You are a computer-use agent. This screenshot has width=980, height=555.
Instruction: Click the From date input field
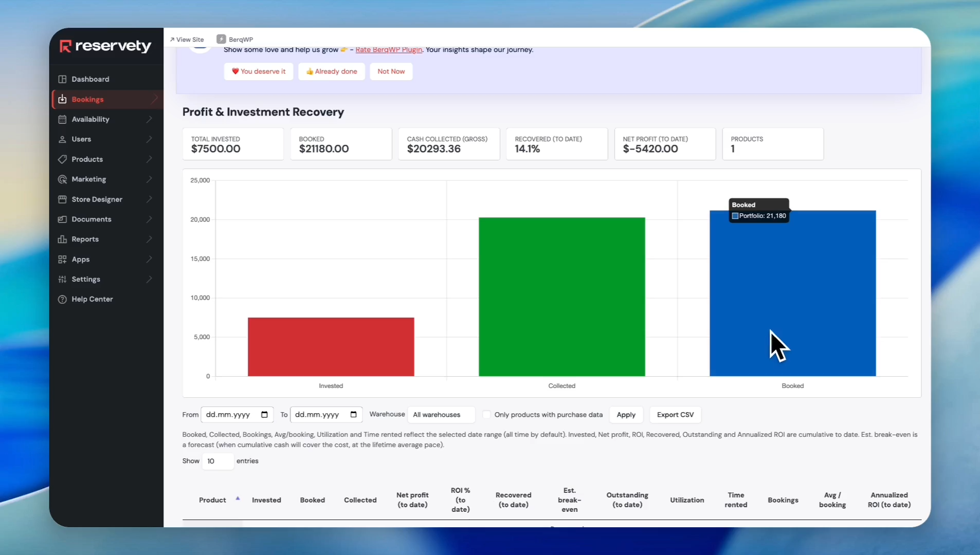237,415
